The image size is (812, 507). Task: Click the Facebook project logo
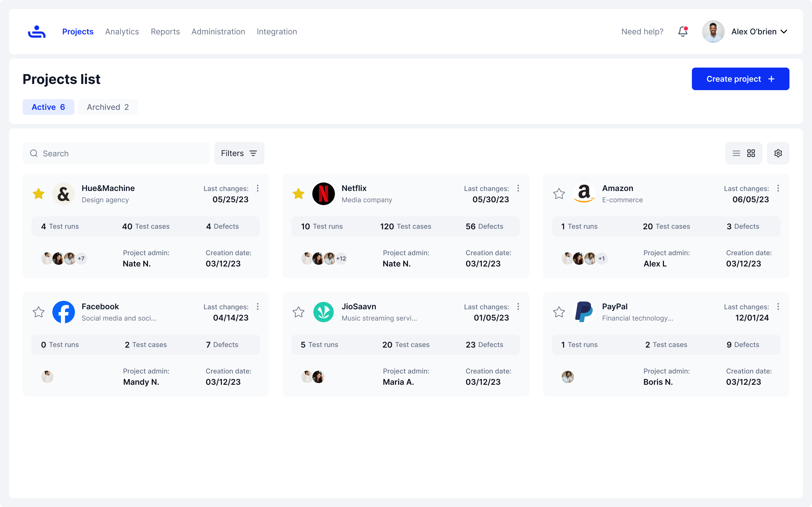[63, 312]
